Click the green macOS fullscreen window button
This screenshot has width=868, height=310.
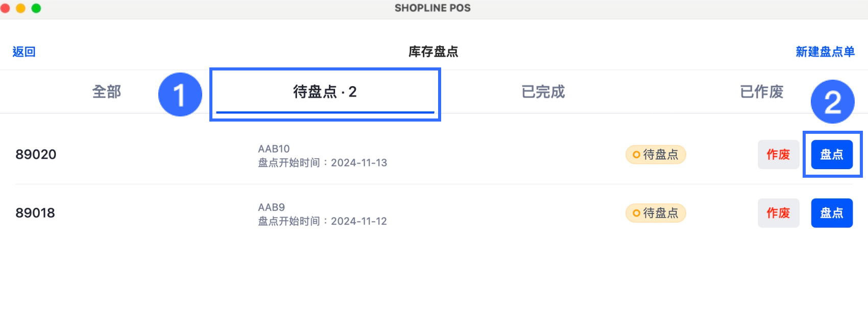pyautogui.click(x=36, y=8)
